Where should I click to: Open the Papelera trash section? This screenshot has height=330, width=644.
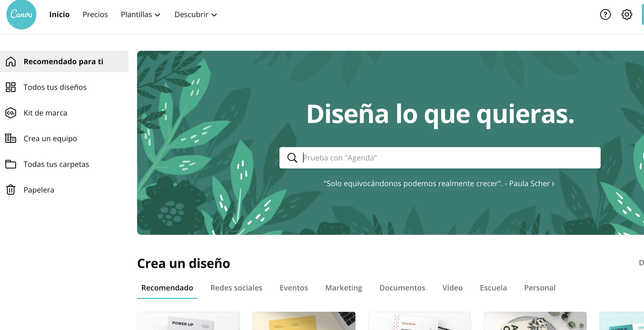[x=39, y=190]
